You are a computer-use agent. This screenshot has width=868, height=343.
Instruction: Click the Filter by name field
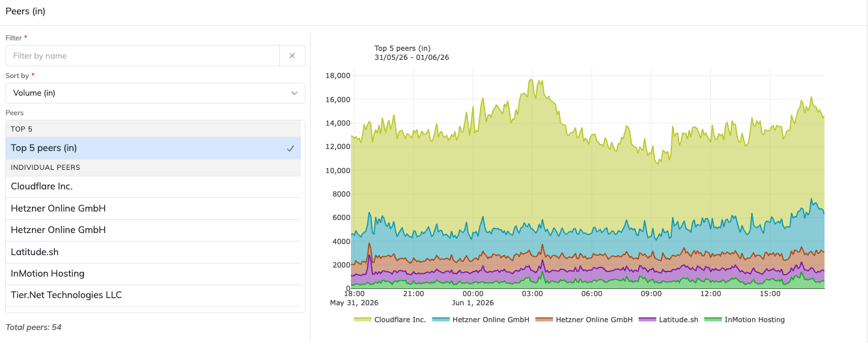(143, 56)
